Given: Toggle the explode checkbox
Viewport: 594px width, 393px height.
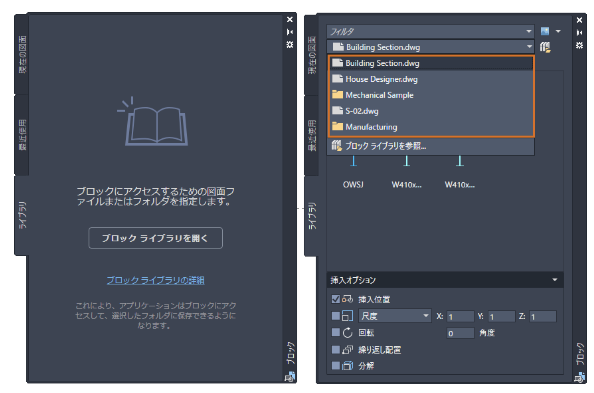Looking at the screenshot, I should coord(336,366).
